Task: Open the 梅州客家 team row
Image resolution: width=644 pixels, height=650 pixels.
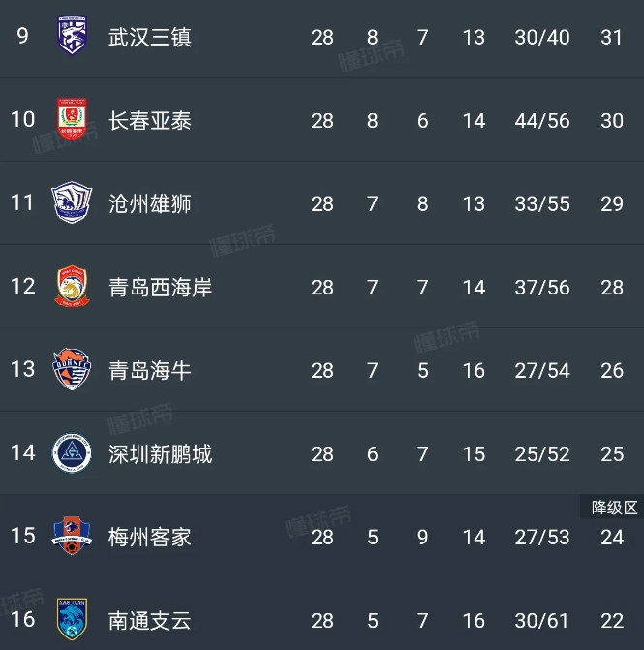Action: tap(322, 537)
